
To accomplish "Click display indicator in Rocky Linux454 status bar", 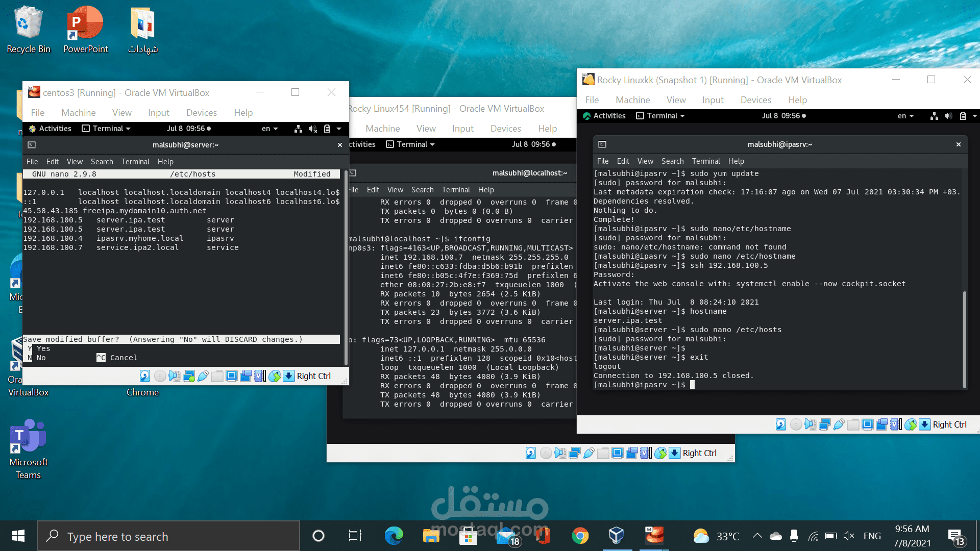I will coord(617,453).
